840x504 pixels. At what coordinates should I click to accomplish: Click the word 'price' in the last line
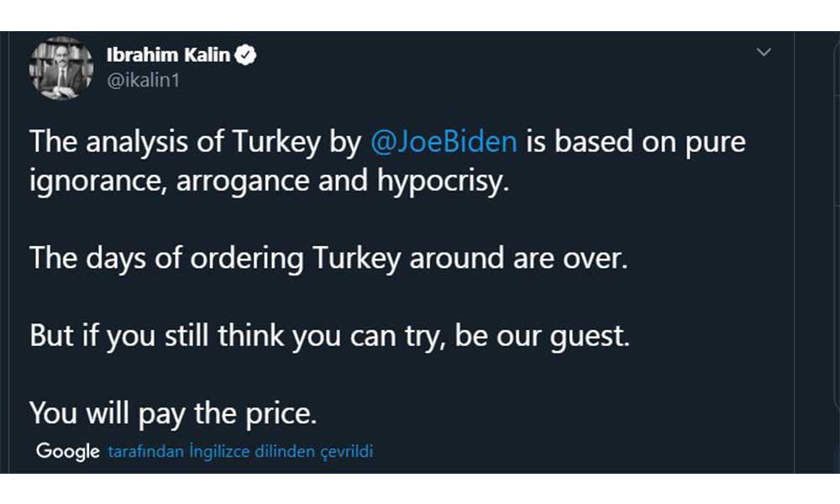284,412
